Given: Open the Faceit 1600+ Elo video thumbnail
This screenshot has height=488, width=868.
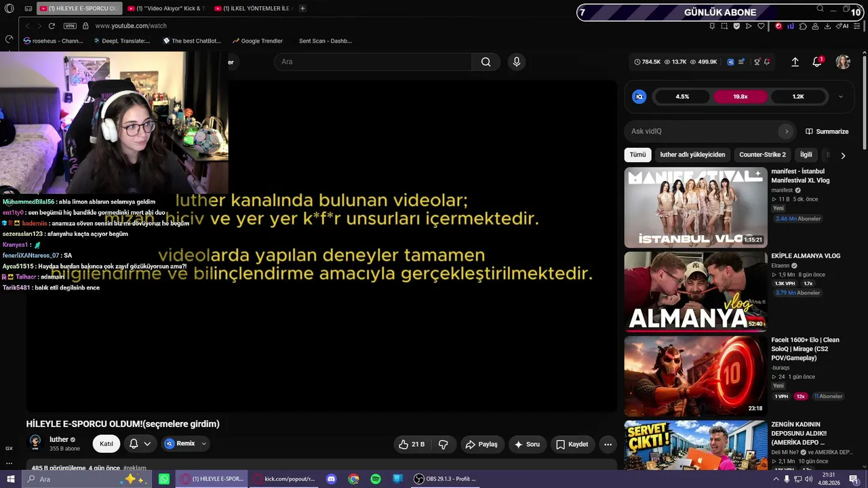Looking at the screenshot, I should click(x=696, y=377).
